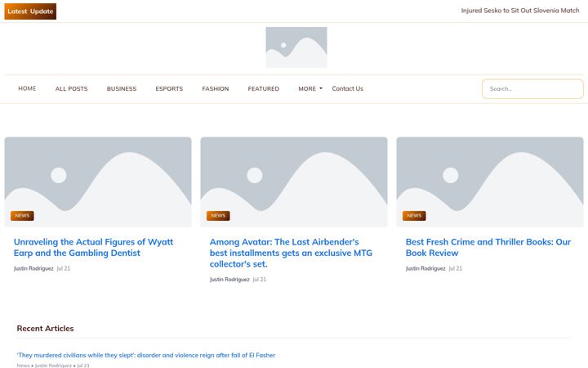Open Best Fresh Crime and Thriller Books headline

488,248
